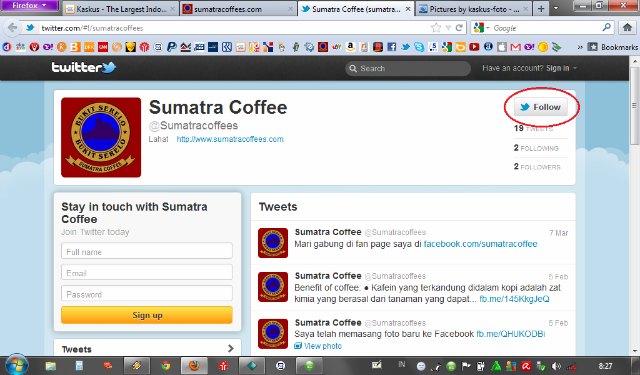Expand the Tweets sidebar item chevron

pos(231,348)
